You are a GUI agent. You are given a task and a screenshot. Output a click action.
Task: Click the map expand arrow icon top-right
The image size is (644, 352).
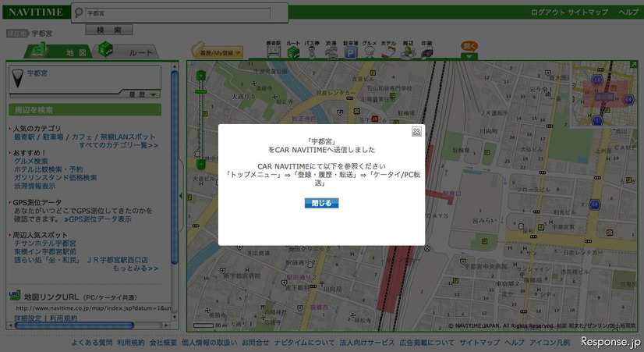pos(633,65)
